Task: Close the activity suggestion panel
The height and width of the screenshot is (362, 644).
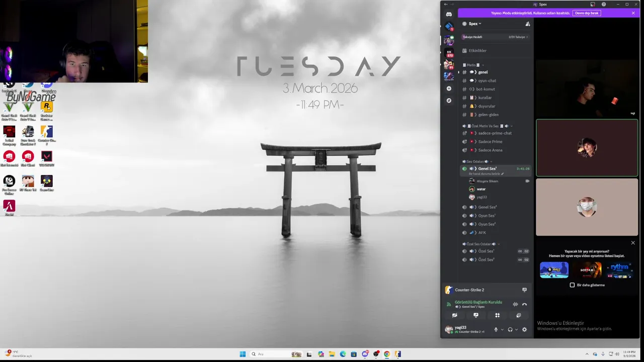Action: tap(633, 243)
